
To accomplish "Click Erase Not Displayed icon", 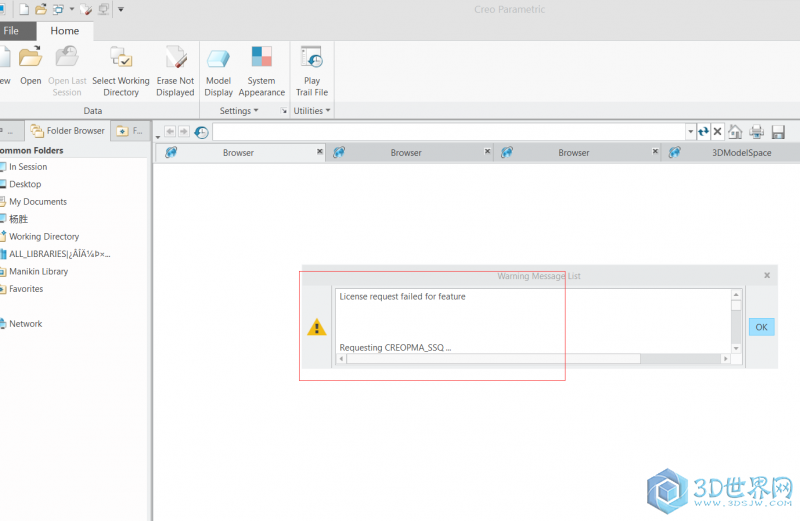I will (x=176, y=57).
